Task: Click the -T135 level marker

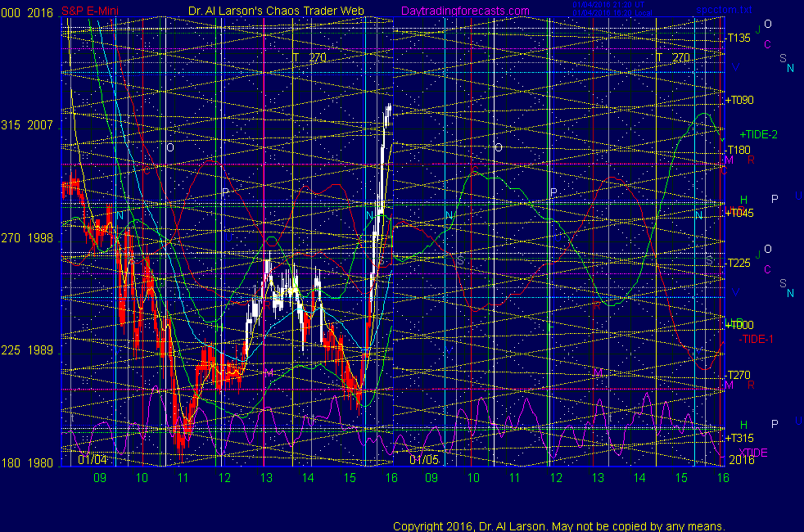Action: tap(738, 38)
